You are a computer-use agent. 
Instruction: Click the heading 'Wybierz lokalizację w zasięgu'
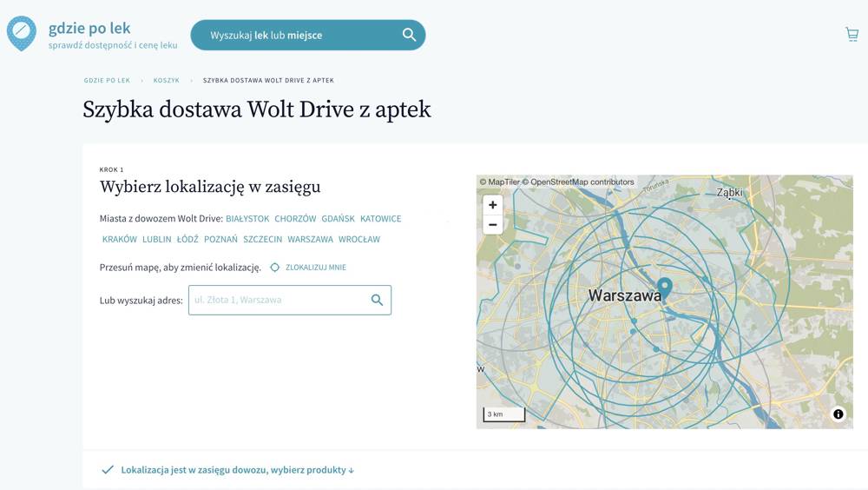click(210, 187)
